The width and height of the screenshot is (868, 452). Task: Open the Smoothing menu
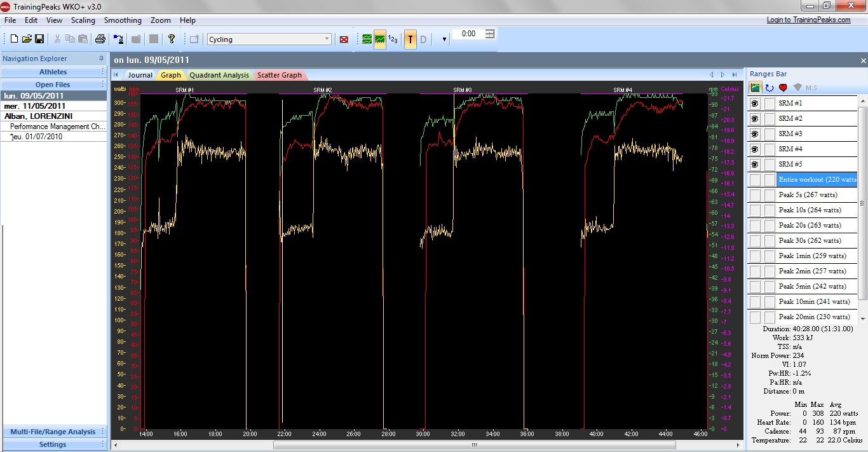[123, 20]
